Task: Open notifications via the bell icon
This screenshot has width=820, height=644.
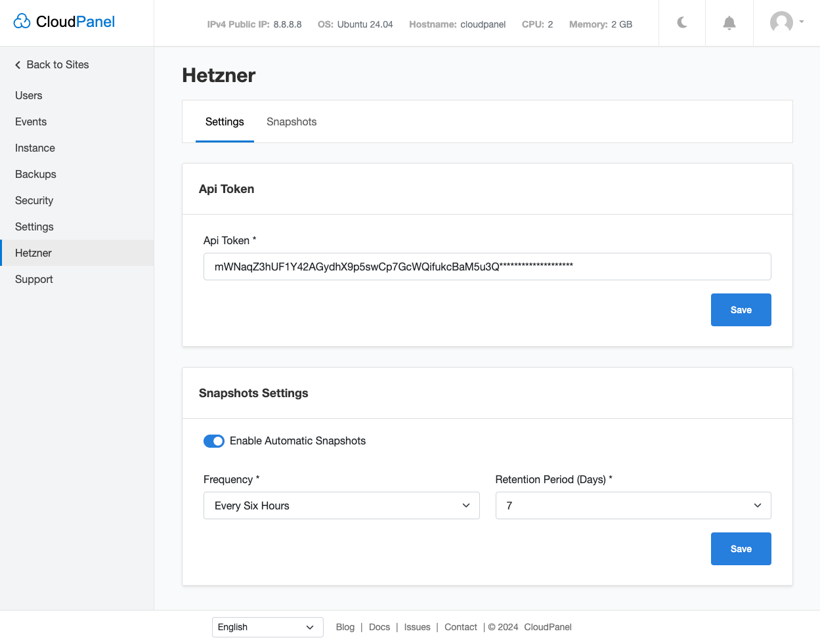Action: coord(729,23)
